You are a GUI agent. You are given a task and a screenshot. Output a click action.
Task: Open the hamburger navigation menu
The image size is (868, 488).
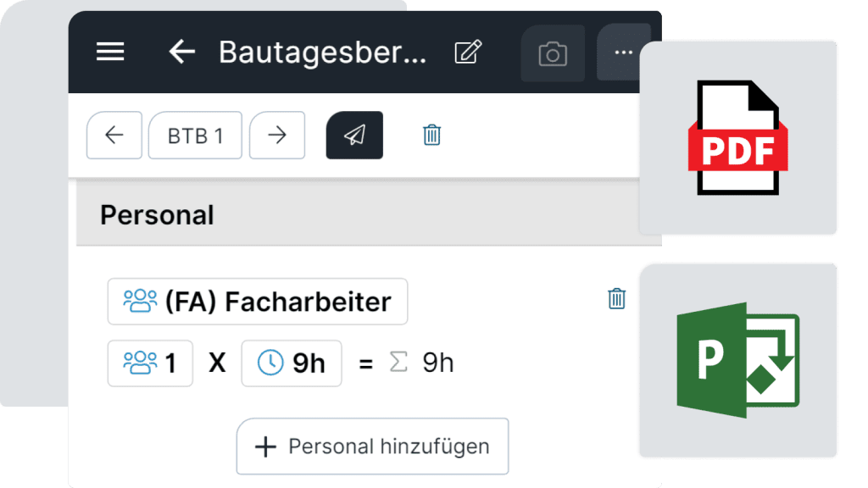click(109, 52)
